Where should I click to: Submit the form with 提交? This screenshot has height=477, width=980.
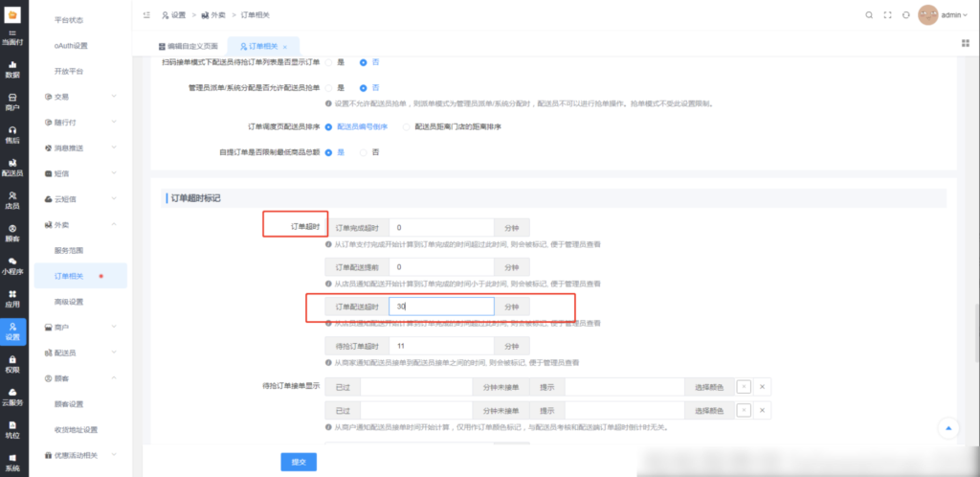tap(299, 462)
